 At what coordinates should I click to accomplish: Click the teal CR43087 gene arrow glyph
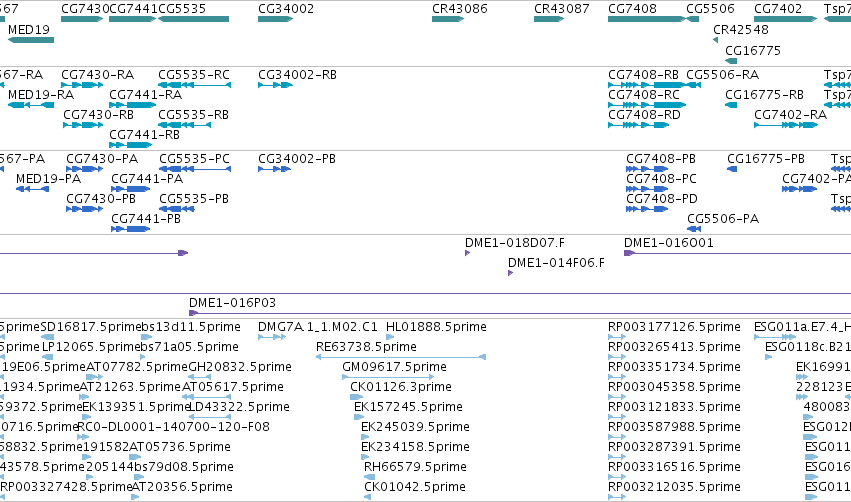pyautogui.click(x=549, y=19)
